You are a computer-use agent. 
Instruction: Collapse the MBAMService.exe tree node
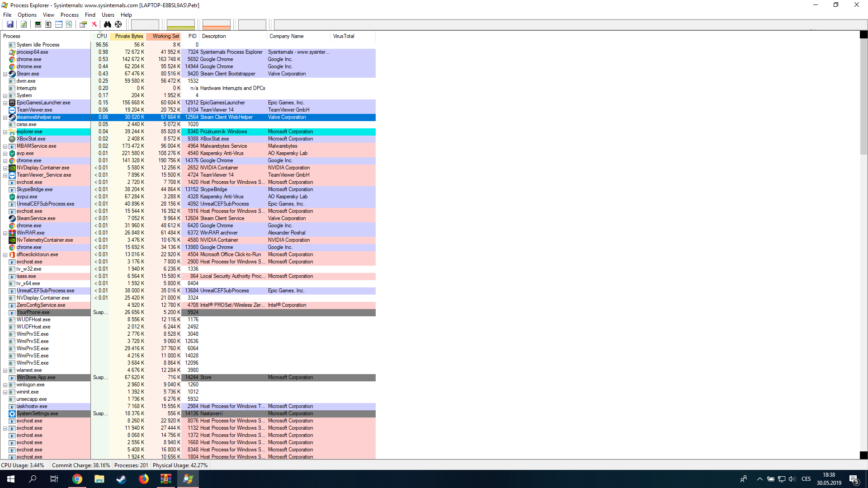pos(5,146)
